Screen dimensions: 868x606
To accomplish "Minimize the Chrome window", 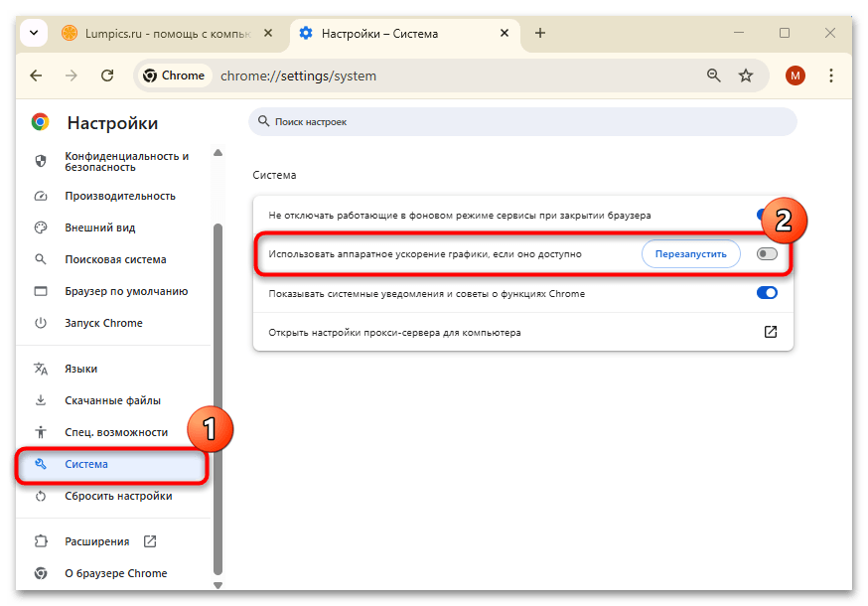I will pos(739,33).
